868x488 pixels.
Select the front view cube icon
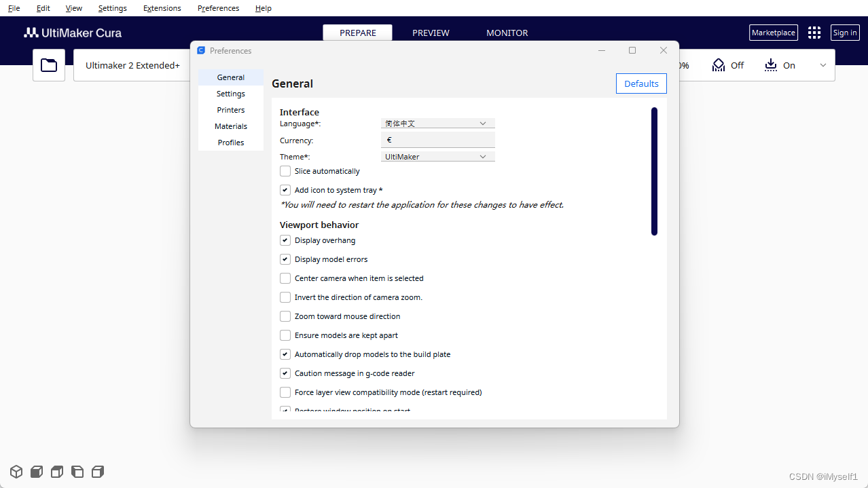click(x=37, y=472)
